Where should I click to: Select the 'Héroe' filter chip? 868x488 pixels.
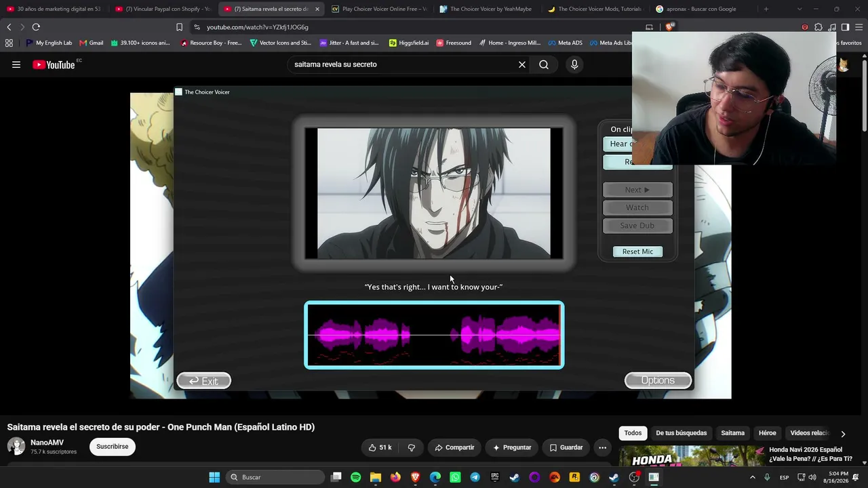point(768,433)
